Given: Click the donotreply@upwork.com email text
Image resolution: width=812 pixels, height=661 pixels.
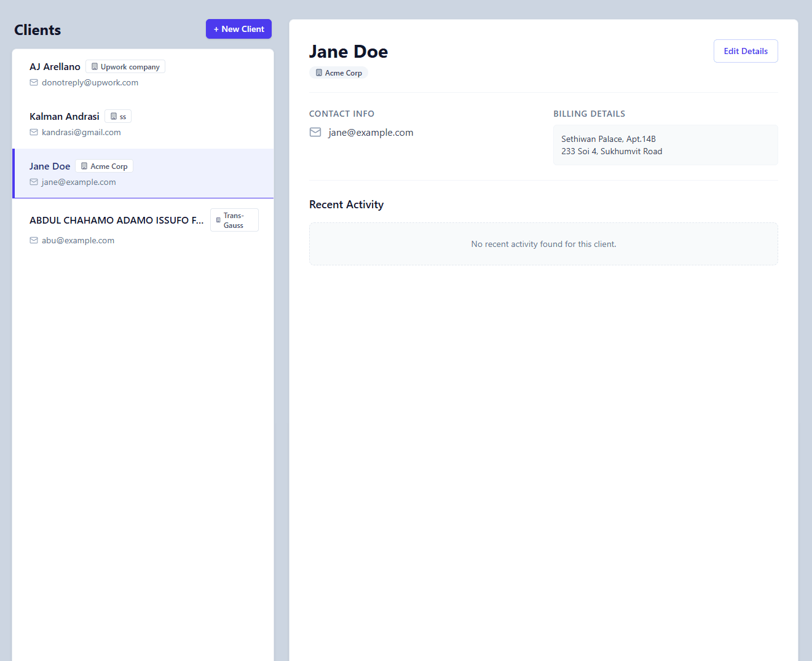Looking at the screenshot, I should click(90, 83).
